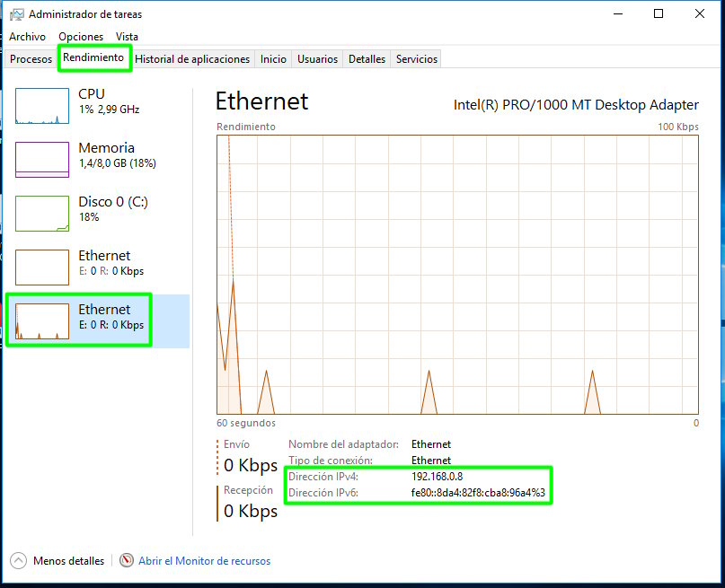
Task: Click the Task Manager title bar icon
Action: [x=16, y=14]
